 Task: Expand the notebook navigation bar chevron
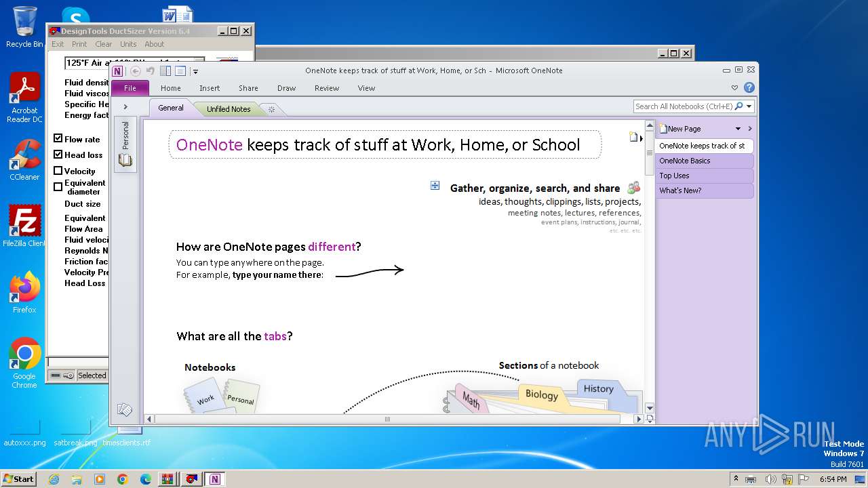[125, 106]
